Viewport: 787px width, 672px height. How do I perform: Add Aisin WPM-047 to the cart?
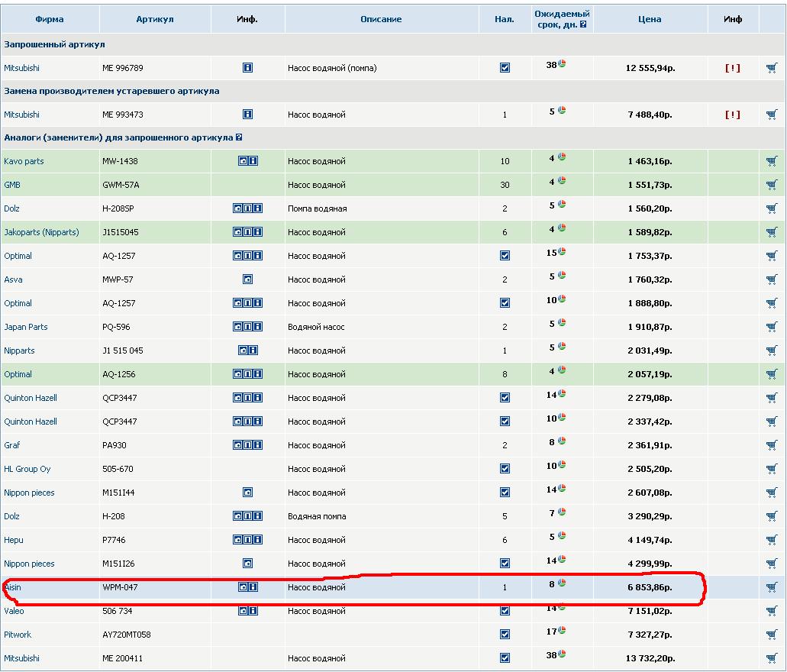(x=772, y=587)
